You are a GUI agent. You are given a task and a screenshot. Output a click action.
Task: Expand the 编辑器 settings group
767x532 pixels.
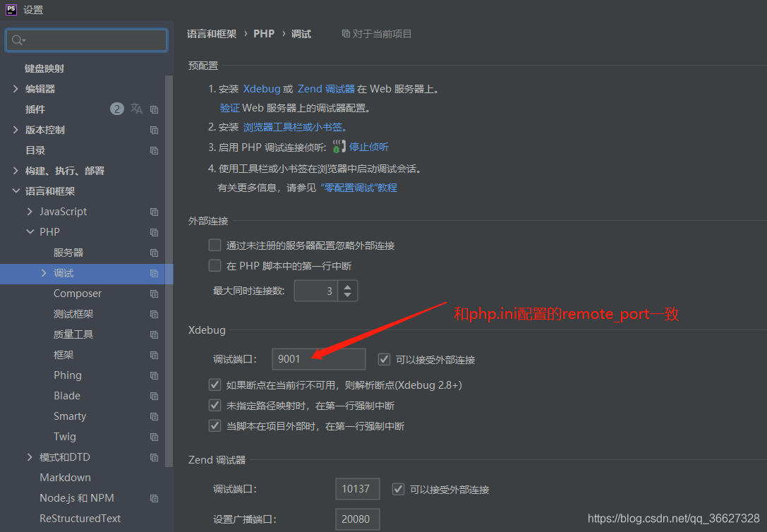click(16, 88)
